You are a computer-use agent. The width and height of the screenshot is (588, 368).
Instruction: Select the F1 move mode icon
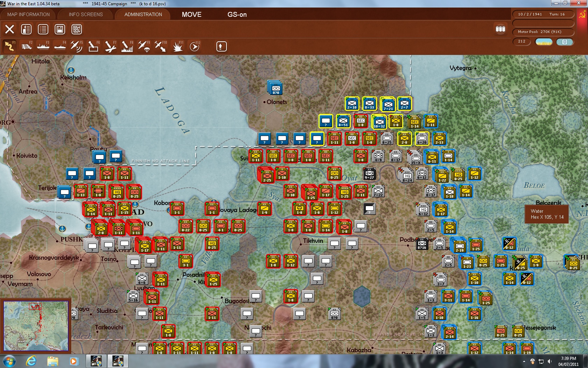pos(9,46)
